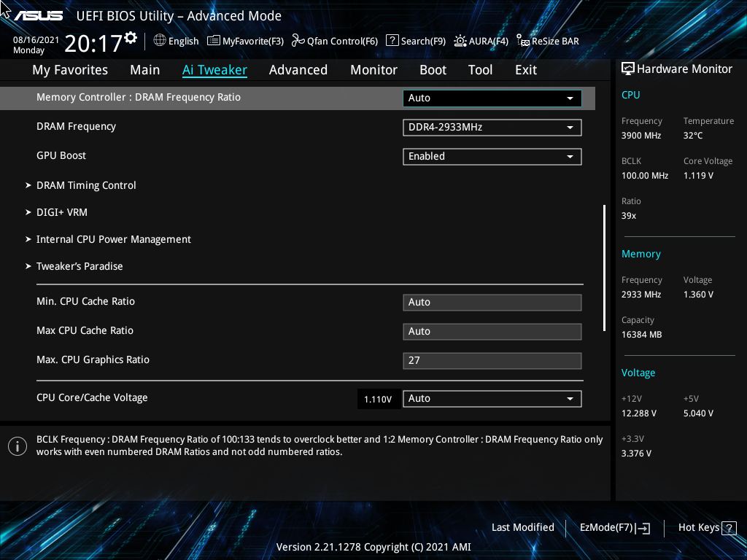Open Memory Controller DRAM Frequency Ratio dropdown
Viewport: 747px width, 560px height.
tap(492, 98)
